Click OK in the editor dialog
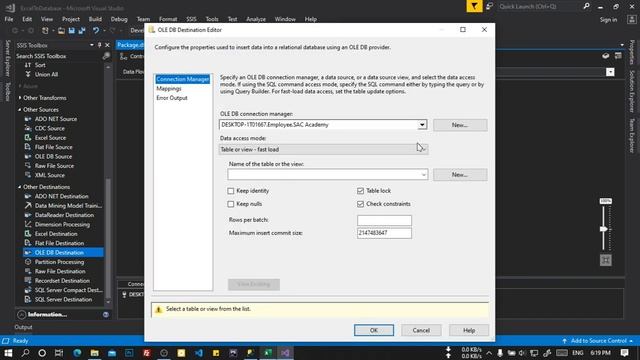The width and height of the screenshot is (640, 360). click(x=374, y=330)
